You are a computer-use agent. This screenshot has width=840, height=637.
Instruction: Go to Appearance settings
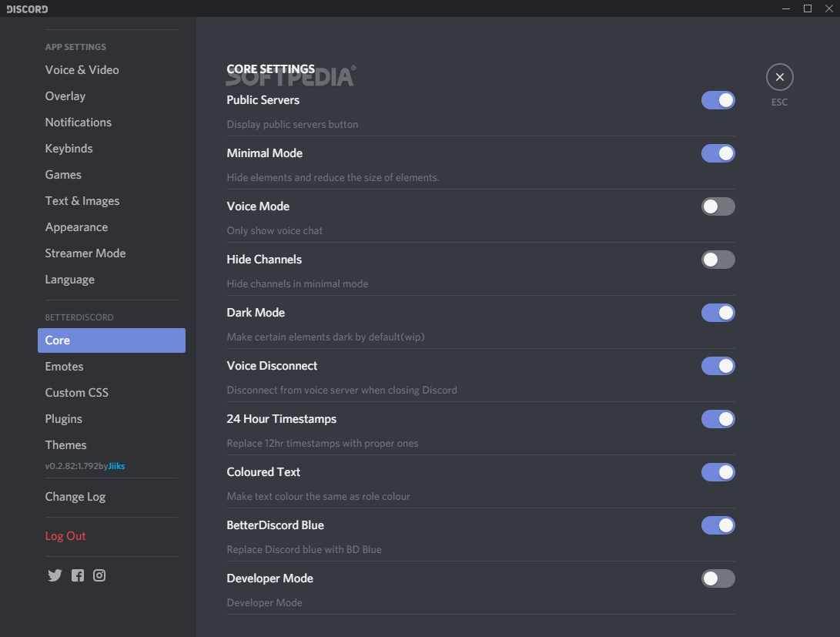112,228
